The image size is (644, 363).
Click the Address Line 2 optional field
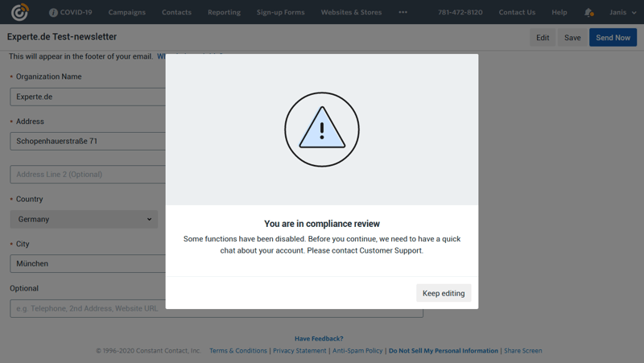pos(87,175)
